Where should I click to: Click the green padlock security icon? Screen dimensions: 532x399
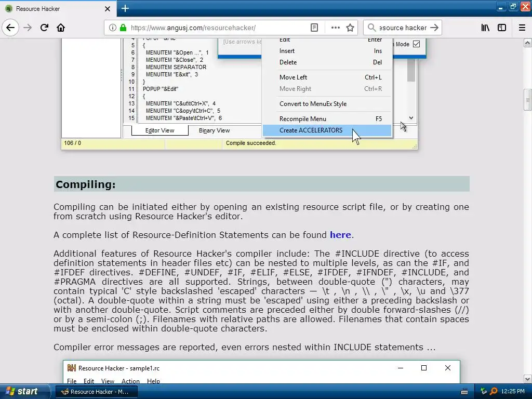point(123,28)
